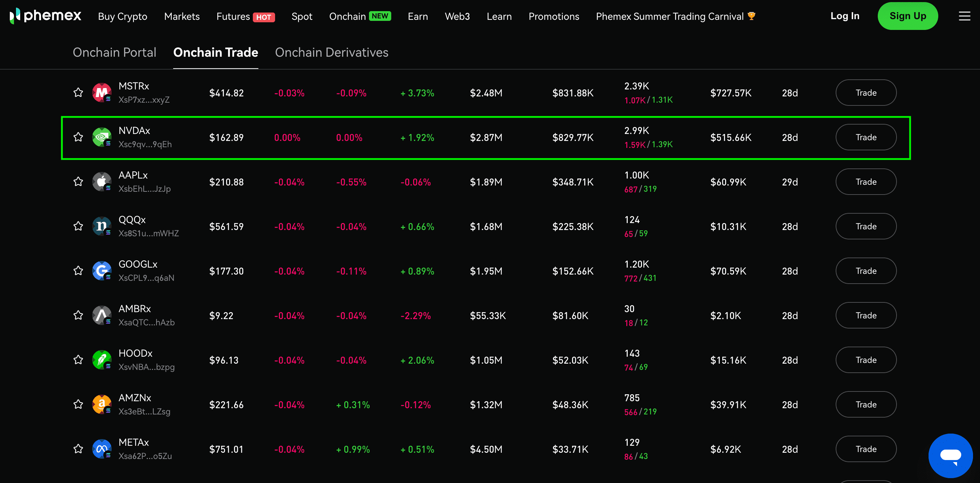Click Trade for METAx
980x483 pixels.
point(866,449)
